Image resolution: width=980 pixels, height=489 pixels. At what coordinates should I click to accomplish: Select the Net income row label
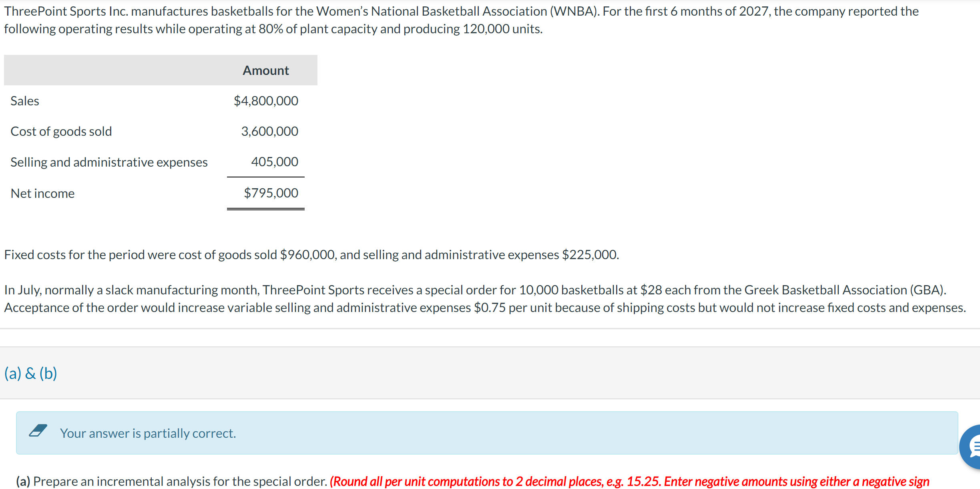pyautogui.click(x=42, y=193)
